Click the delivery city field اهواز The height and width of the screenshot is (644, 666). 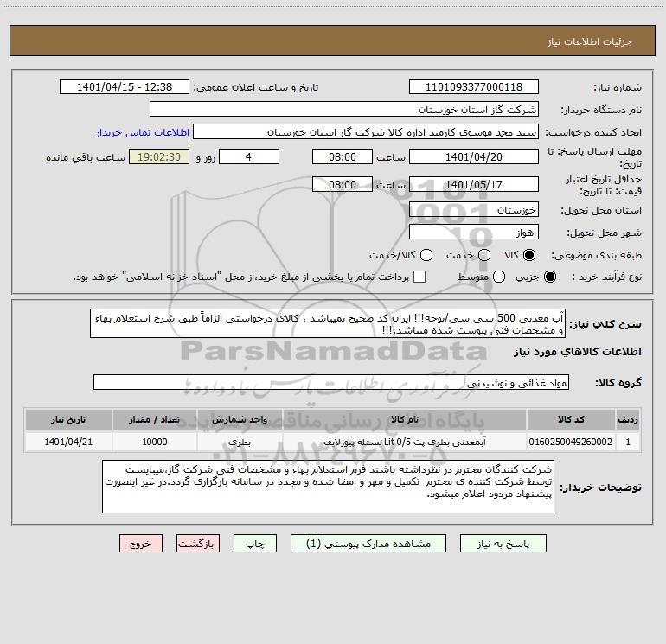[474, 233]
